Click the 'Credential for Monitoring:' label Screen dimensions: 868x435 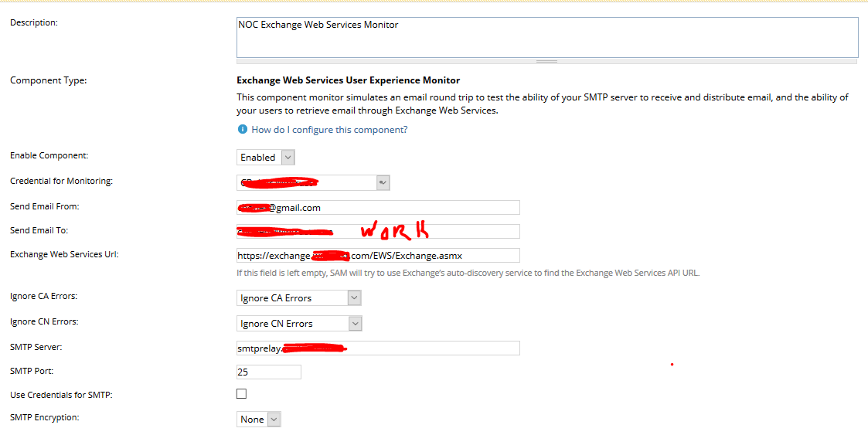[61, 181]
